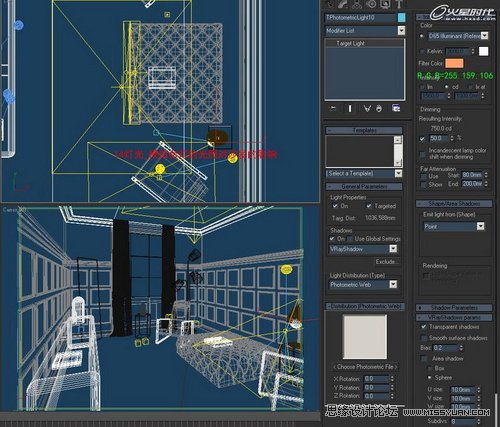Click the Exclude... button
Image resolution: width=500 pixels, height=427 pixels.
387,262
